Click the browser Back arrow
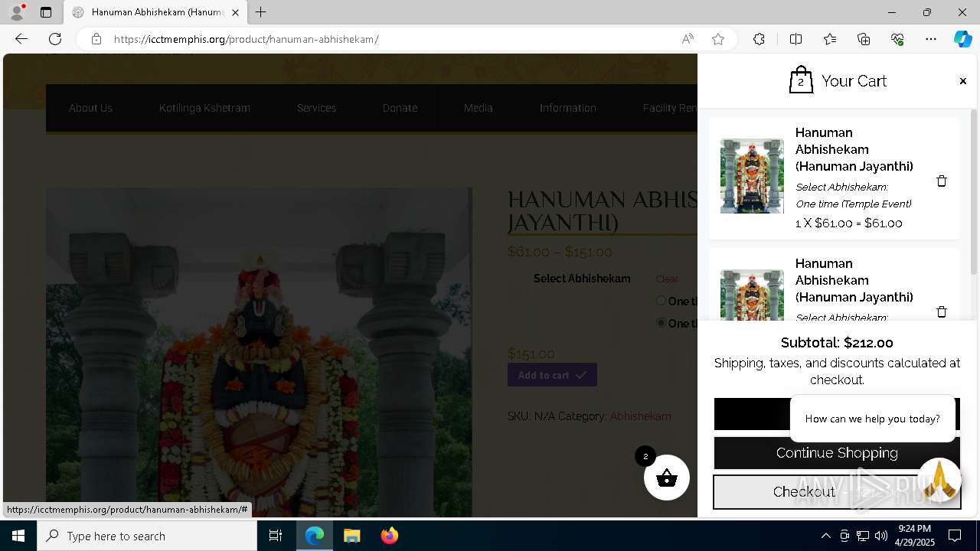980x551 pixels. click(21, 39)
